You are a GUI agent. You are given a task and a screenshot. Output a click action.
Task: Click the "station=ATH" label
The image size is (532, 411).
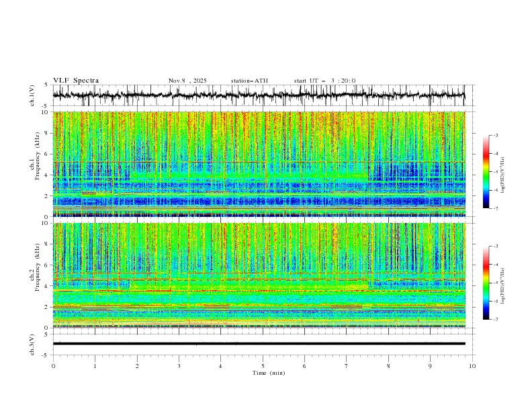pos(249,81)
